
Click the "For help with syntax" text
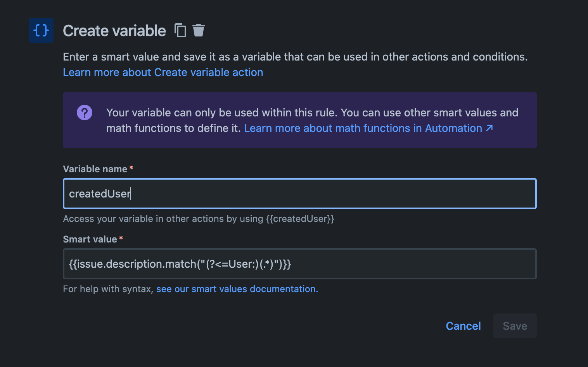click(108, 289)
